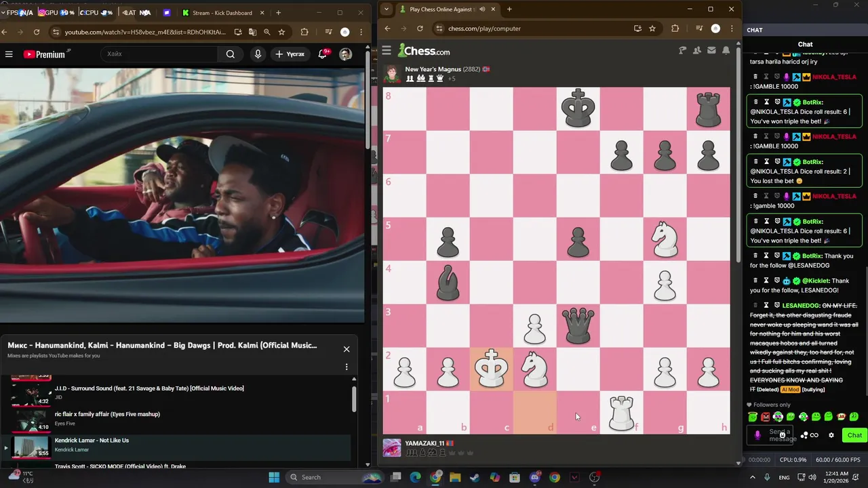Open Chess.com messages envelope icon
This screenshot has height=488, width=868.
711,50
